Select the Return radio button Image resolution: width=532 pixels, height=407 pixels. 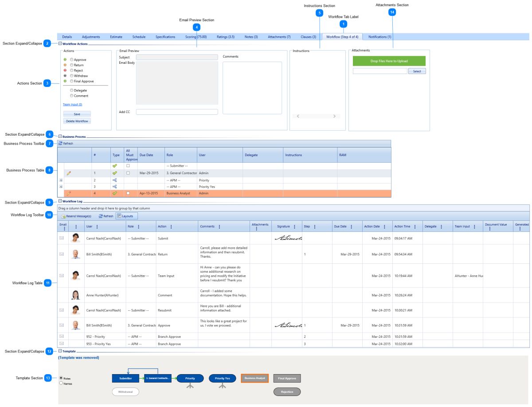[x=71, y=65]
